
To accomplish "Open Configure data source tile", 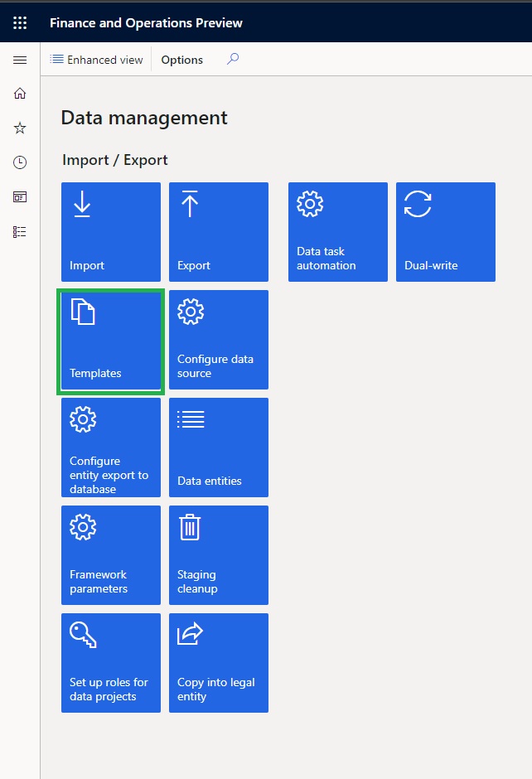I will pyautogui.click(x=219, y=340).
